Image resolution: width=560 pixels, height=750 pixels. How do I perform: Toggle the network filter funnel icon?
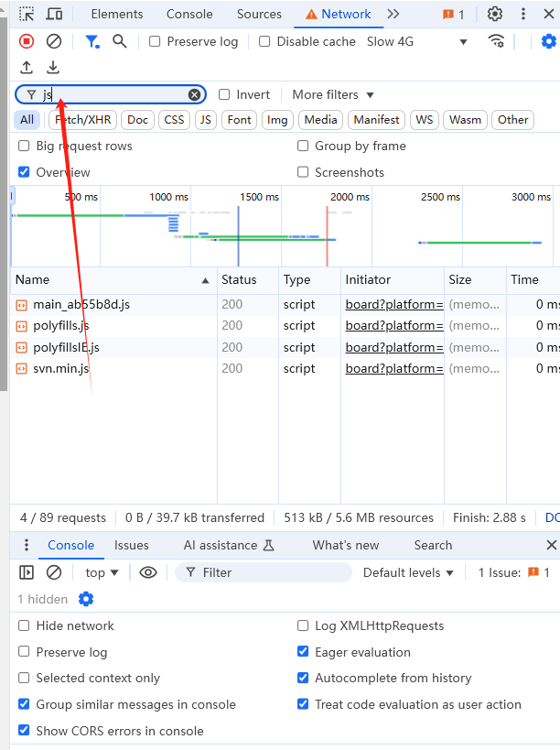coord(92,41)
